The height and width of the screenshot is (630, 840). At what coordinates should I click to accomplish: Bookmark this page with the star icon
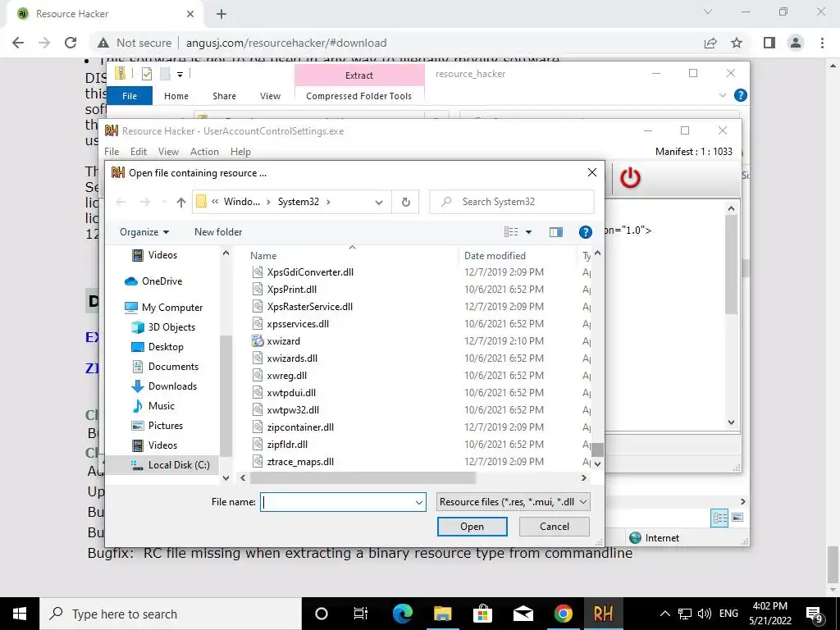tap(737, 43)
